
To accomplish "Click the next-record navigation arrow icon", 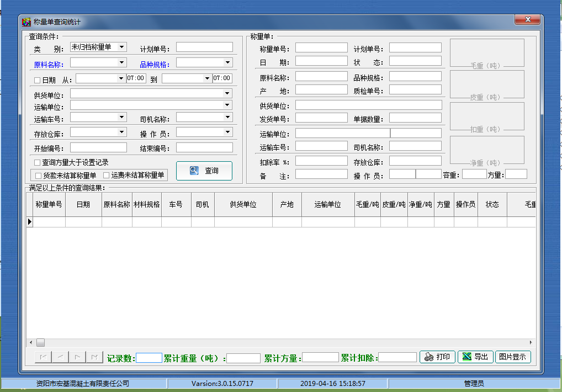I will click(77, 357).
